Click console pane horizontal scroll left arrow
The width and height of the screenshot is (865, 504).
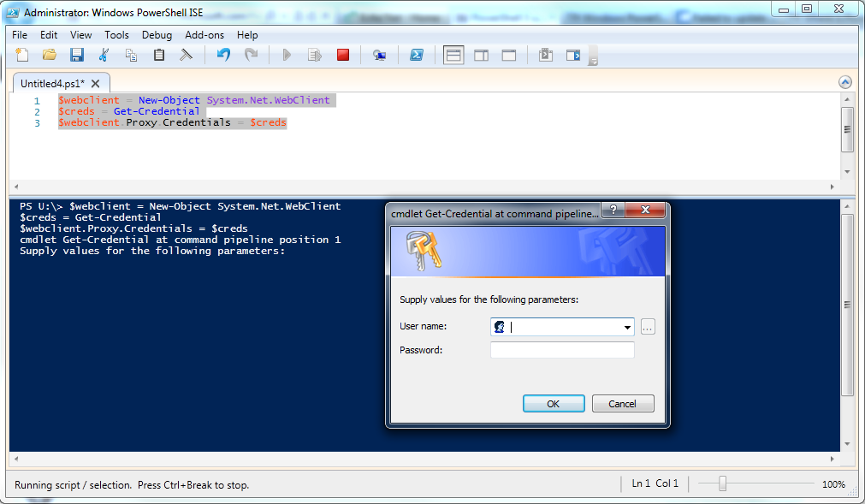click(x=16, y=459)
